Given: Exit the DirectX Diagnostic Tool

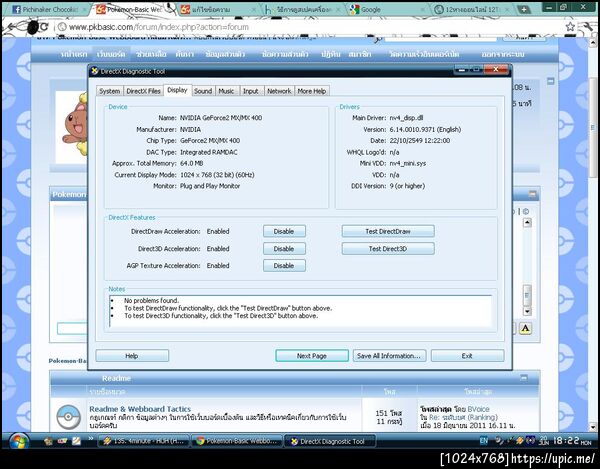Looking at the screenshot, I should pos(467,356).
